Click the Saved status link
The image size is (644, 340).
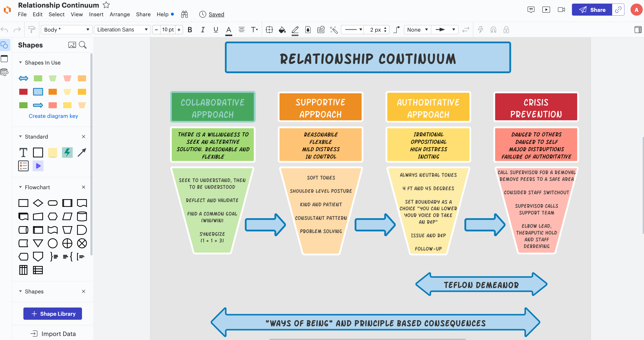pos(216,14)
